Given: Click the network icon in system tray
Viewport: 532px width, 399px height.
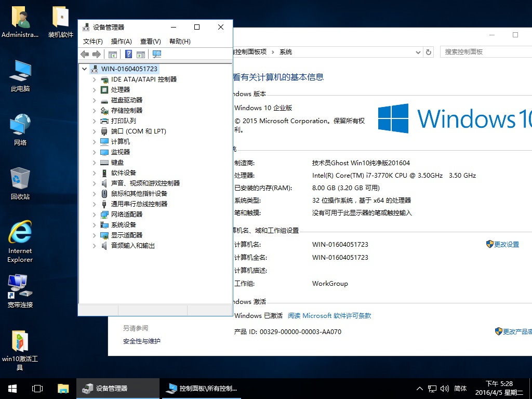Looking at the screenshot, I should coord(432,389).
